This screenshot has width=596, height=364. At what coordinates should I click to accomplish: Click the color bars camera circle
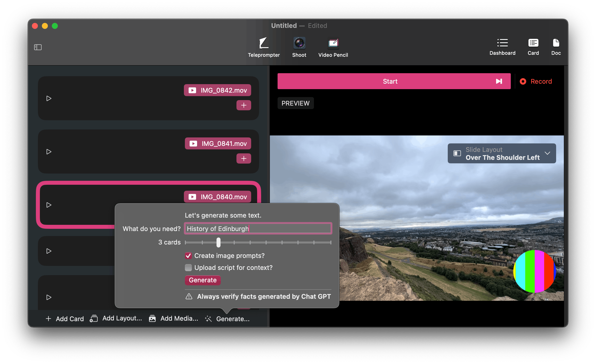[534, 271]
